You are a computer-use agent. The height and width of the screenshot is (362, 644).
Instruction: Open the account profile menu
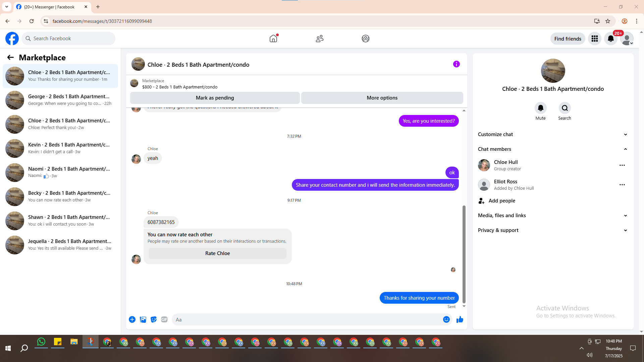[627, 39]
